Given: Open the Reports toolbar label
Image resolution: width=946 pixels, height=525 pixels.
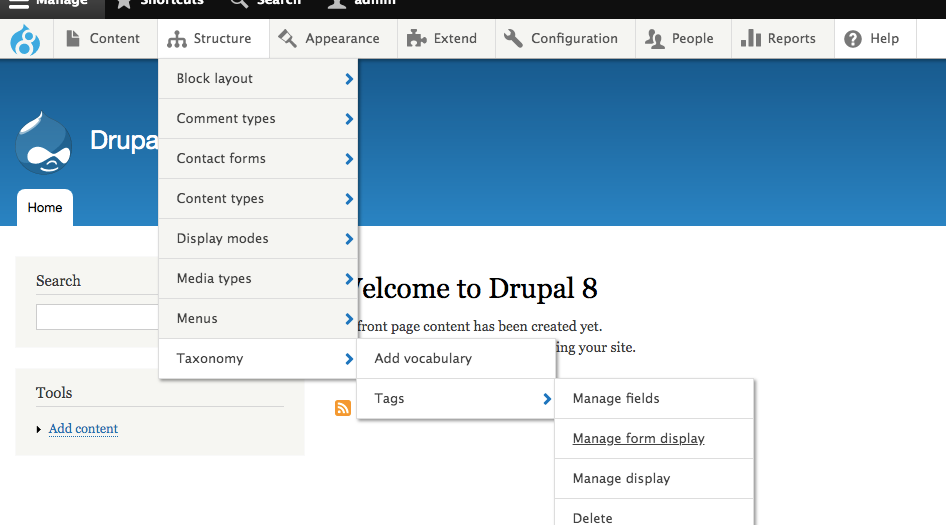Looking at the screenshot, I should [x=792, y=39].
